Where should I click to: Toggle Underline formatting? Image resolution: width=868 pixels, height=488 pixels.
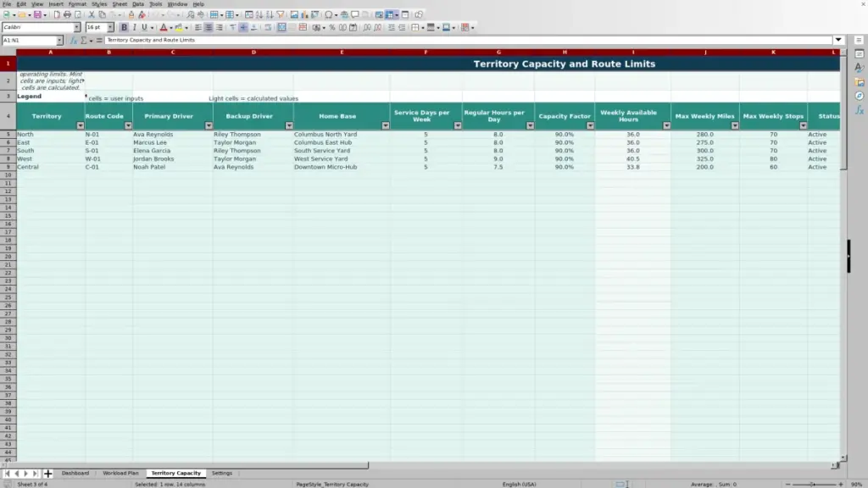tap(144, 27)
